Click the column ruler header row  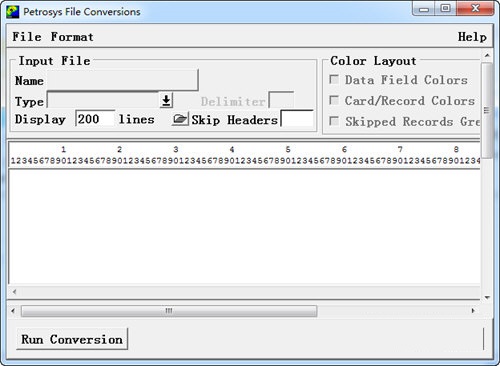point(244,155)
